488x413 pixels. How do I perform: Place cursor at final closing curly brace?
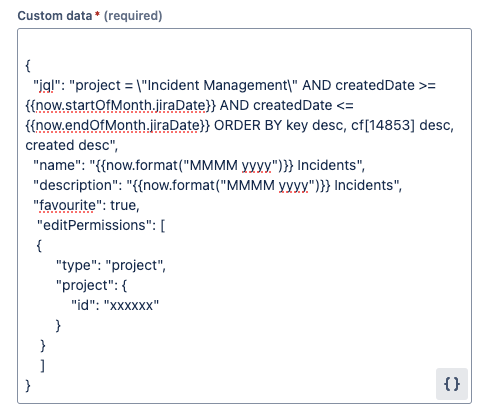tap(28, 385)
